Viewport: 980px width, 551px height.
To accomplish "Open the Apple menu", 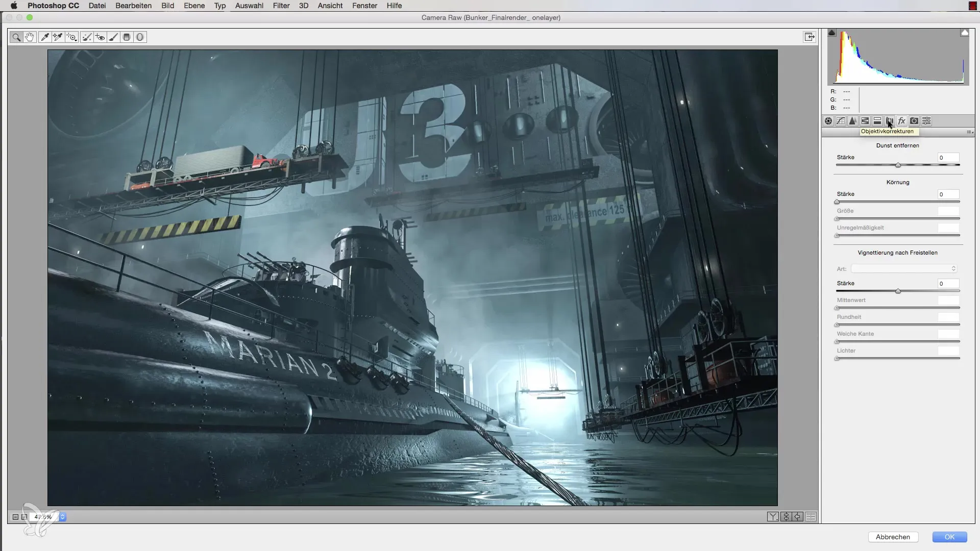I will (14, 6).
